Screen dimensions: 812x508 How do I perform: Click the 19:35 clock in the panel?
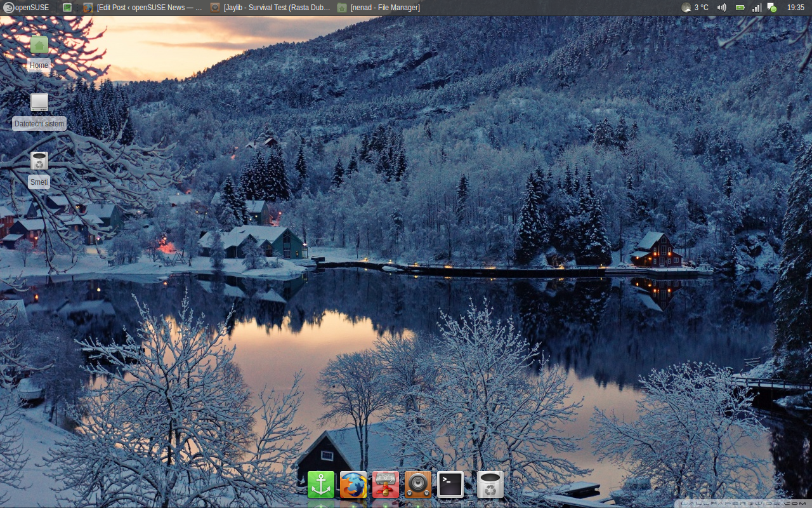point(796,8)
